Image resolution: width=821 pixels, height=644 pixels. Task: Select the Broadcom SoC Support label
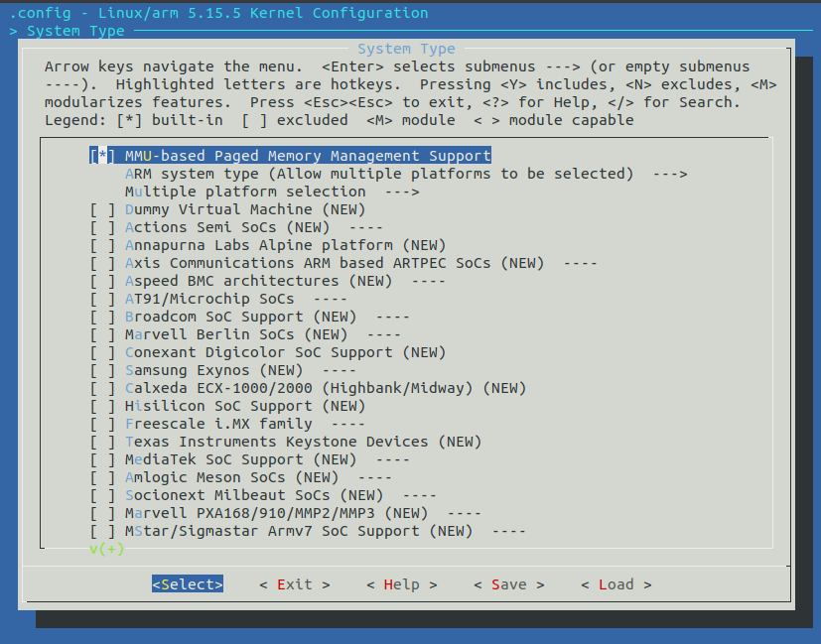click(x=240, y=317)
